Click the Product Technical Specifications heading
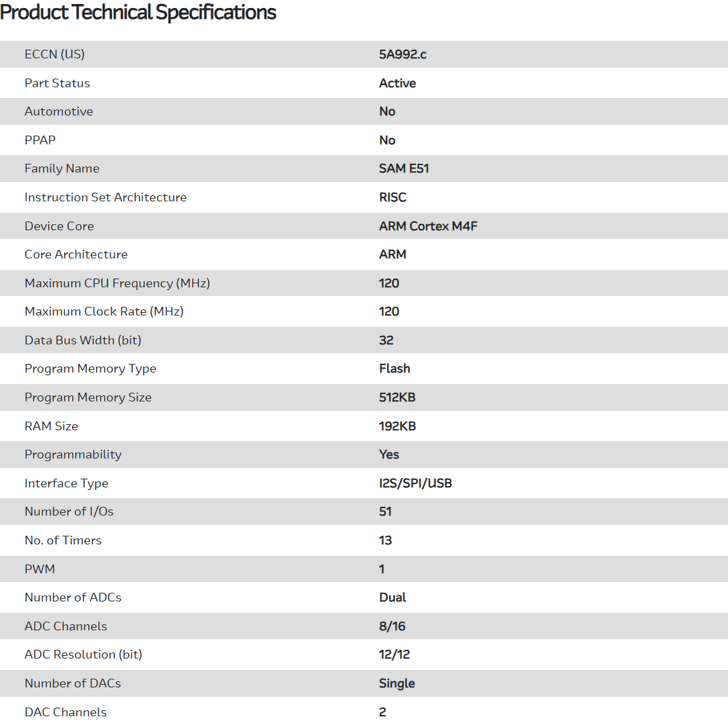728x725 pixels. pyautogui.click(x=138, y=12)
